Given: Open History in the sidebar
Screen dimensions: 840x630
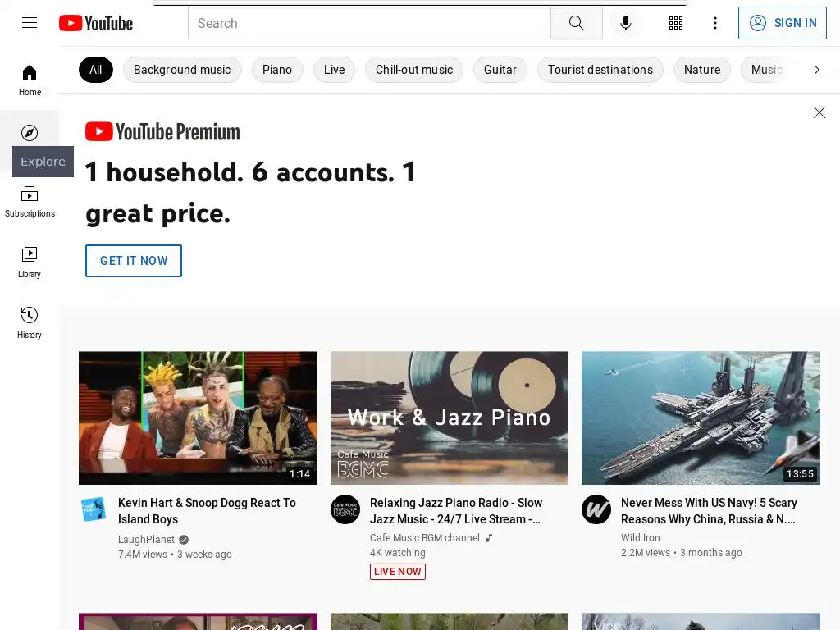Looking at the screenshot, I should [30, 323].
